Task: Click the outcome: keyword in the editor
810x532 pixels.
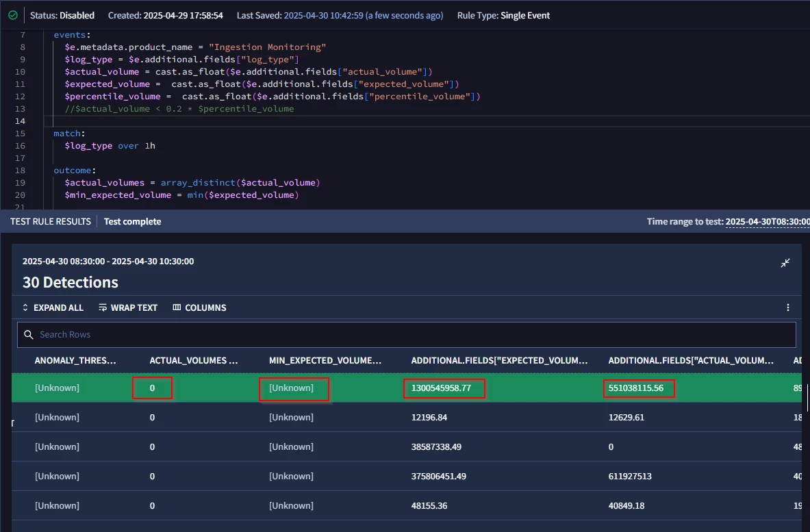Action: point(75,170)
